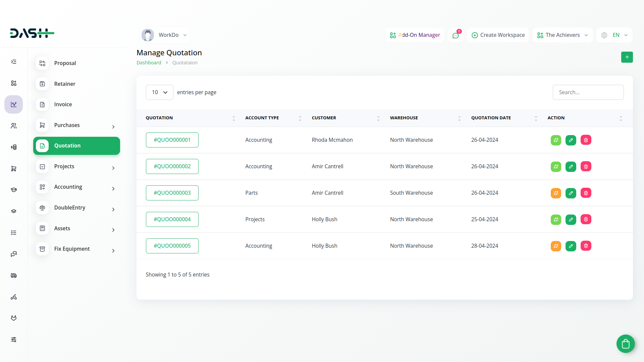Collapse sidebar using top menu toggle icon
This screenshot has height=362, width=644.
(14, 62)
